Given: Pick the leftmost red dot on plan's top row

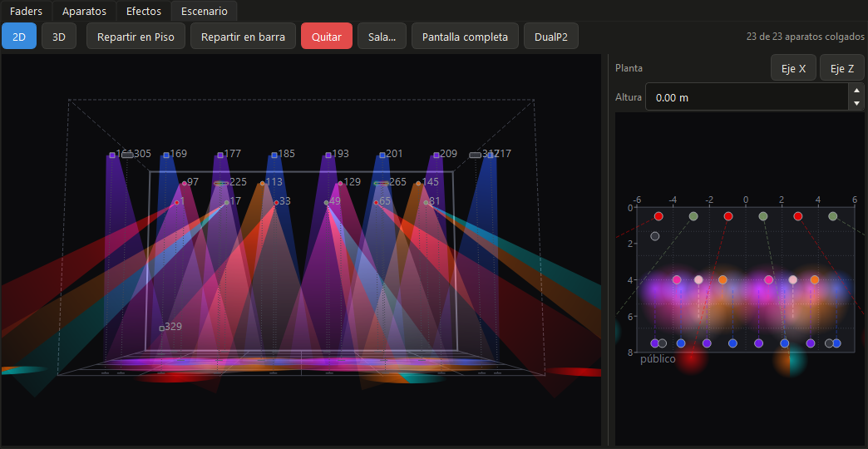Looking at the screenshot, I should (x=658, y=216).
